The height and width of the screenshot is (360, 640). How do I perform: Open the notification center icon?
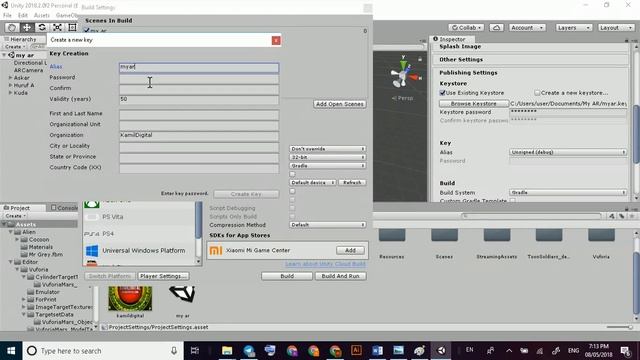tap(625, 351)
